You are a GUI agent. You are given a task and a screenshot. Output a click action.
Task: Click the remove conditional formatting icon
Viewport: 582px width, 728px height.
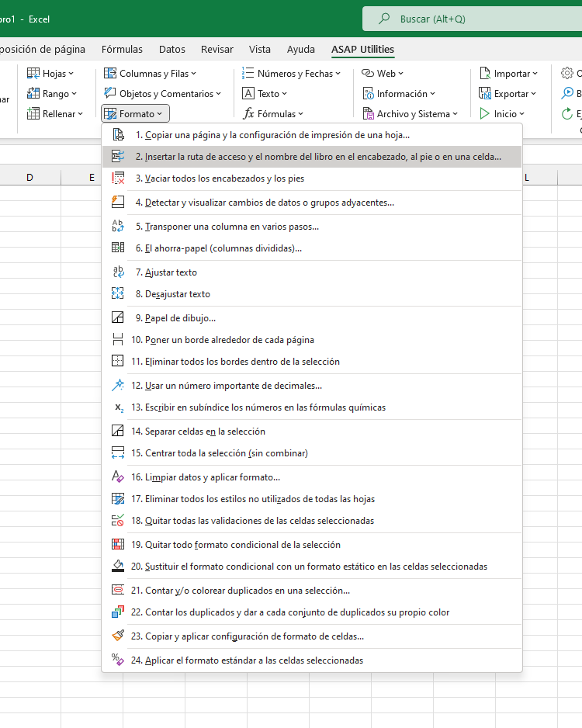click(x=118, y=544)
